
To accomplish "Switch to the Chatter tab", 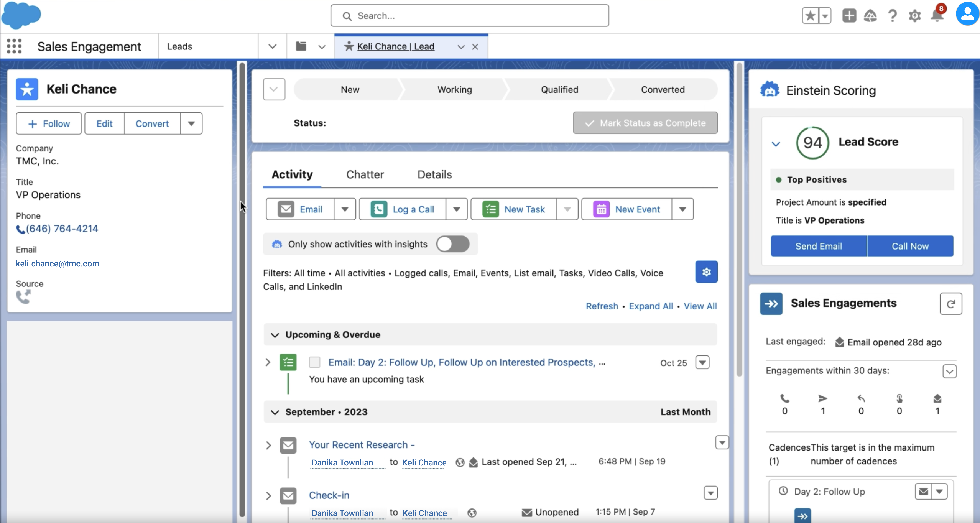I will click(364, 175).
